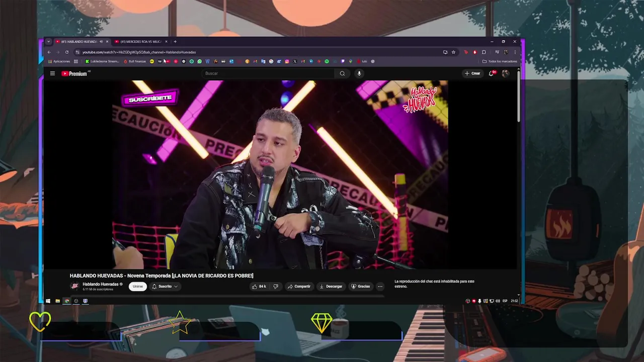Click the Gracias thanks button
The width and height of the screenshot is (644, 362).
coord(361,286)
